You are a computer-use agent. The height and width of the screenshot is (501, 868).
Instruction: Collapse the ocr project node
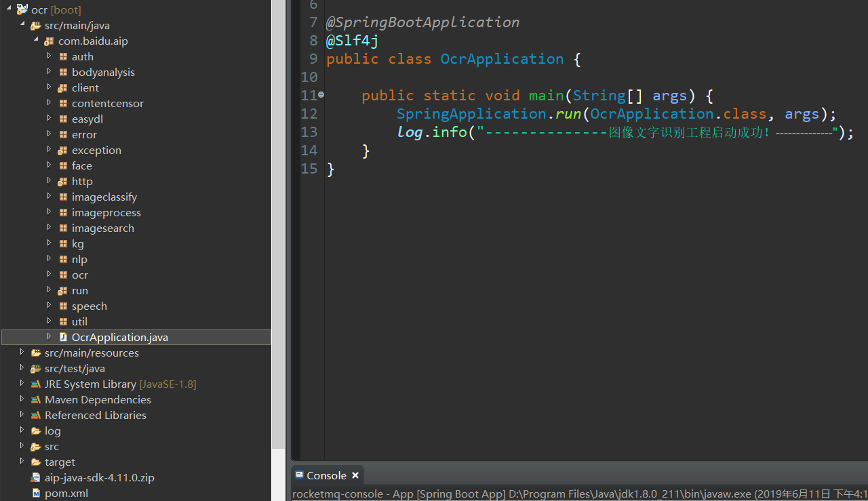(x=9, y=9)
